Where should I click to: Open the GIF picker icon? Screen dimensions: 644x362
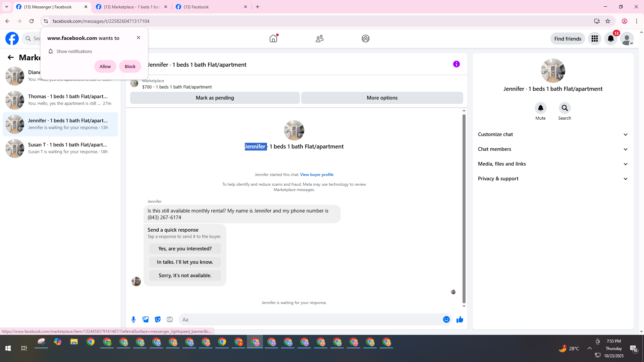click(170, 319)
